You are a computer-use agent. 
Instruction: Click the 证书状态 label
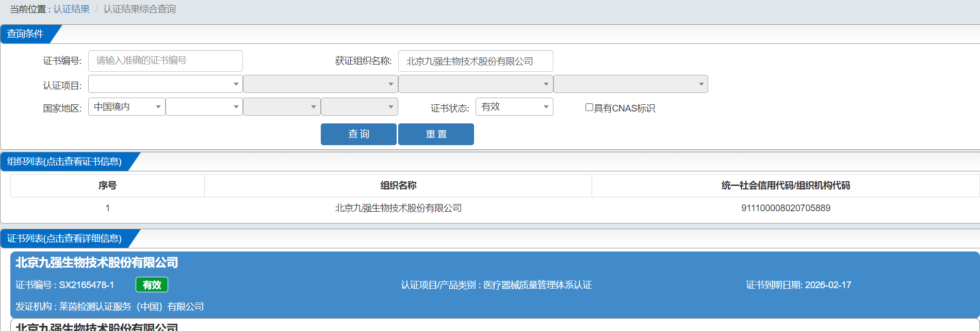point(450,108)
